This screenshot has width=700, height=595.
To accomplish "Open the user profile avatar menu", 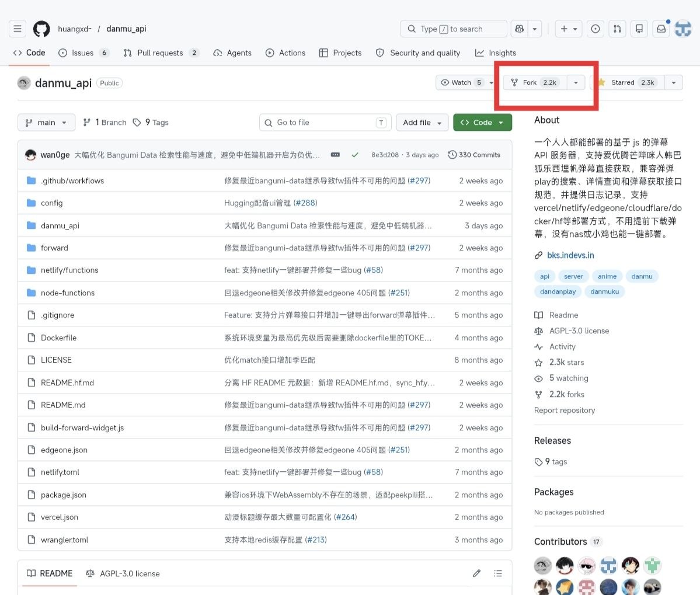I will coord(683,29).
